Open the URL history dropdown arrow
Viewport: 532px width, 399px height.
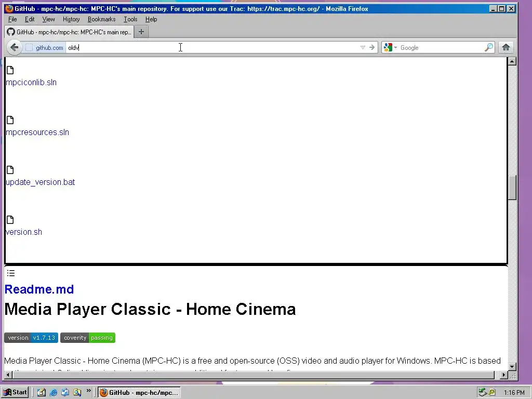(362, 47)
